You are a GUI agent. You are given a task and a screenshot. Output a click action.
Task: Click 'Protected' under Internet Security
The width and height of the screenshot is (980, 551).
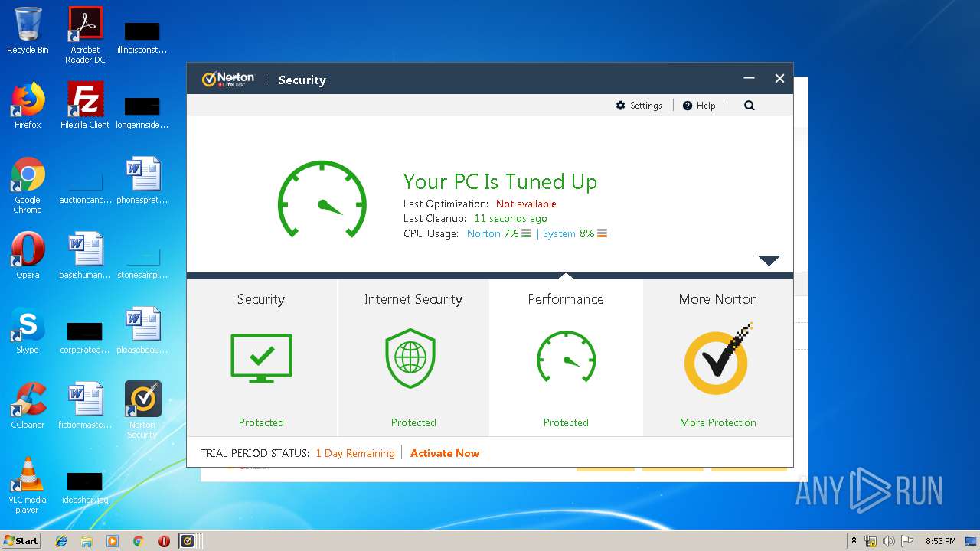413,422
